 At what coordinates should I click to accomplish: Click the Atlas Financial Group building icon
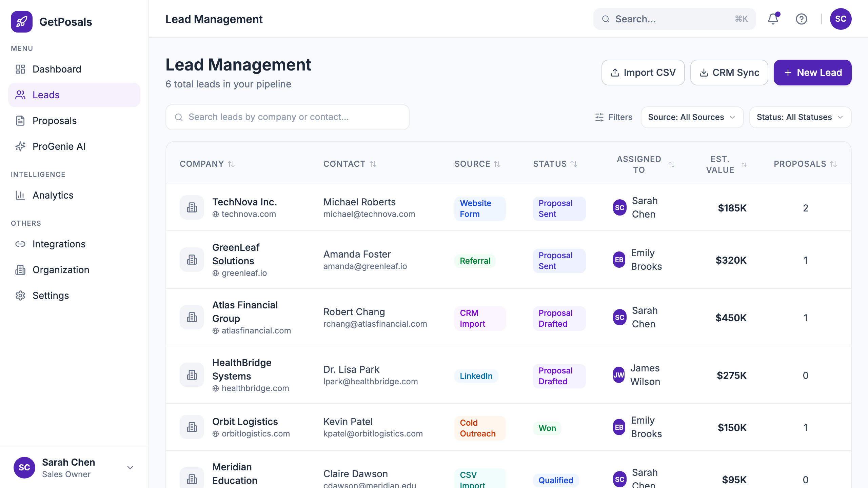coord(192,317)
